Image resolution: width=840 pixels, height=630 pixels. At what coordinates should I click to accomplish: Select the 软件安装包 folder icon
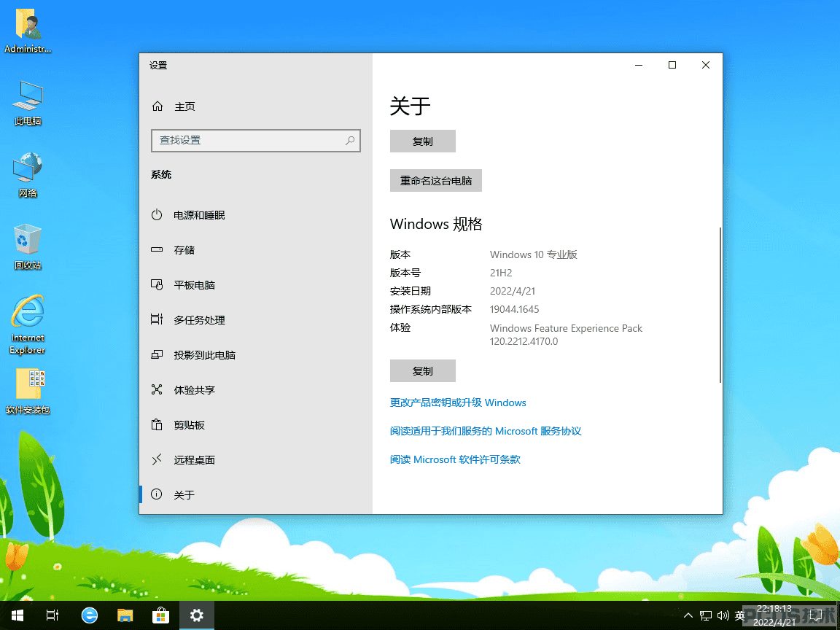click(x=28, y=392)
